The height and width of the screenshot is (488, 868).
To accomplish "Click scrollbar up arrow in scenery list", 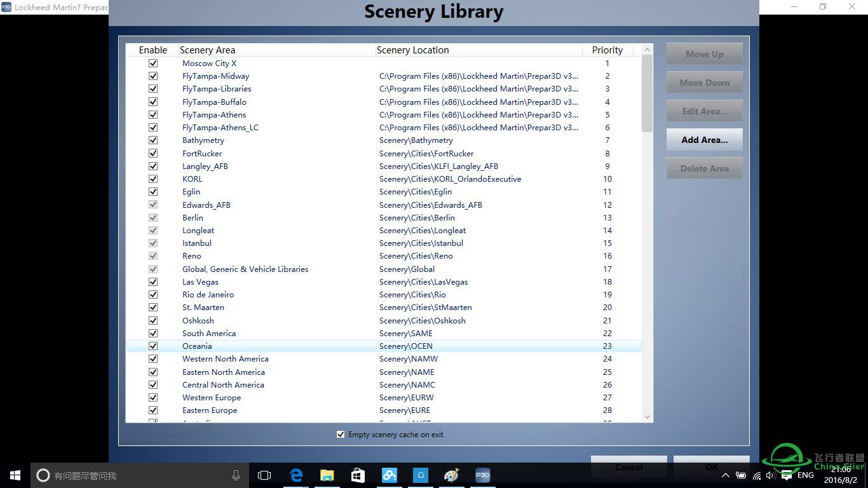I will [x=648, y=50].
